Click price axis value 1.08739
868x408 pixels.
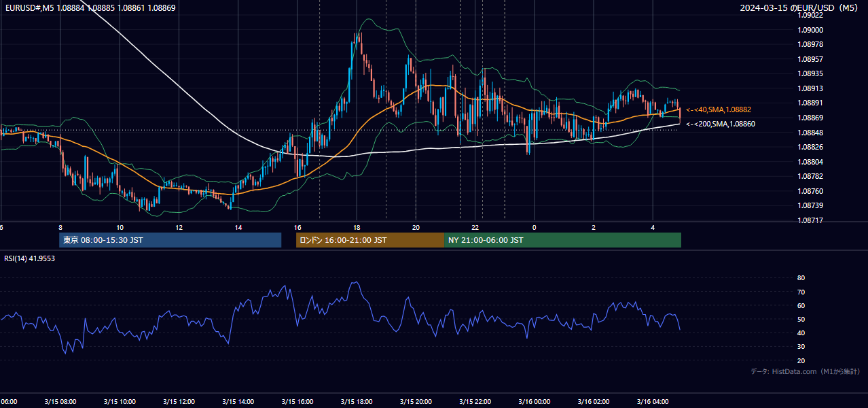point(810,205)
